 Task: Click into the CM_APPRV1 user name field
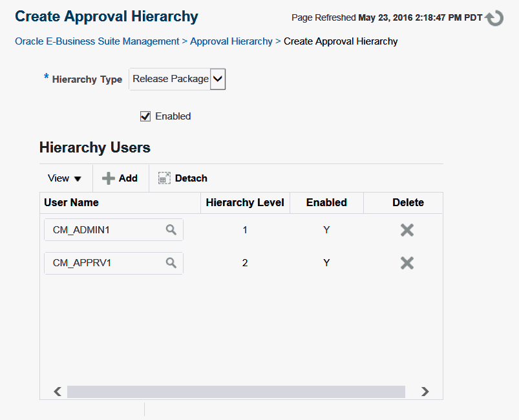click(x=103, y=262)
